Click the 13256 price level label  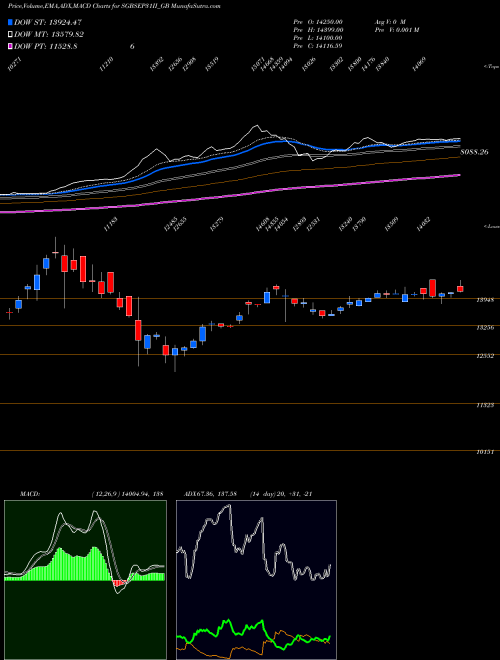tap(485, 328)
